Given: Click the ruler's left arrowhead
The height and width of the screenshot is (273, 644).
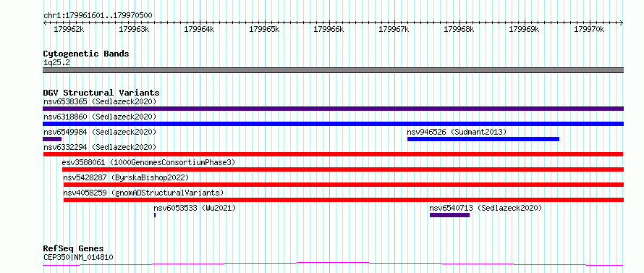Looking at the screenshot, I should click(x=45, y=23).
